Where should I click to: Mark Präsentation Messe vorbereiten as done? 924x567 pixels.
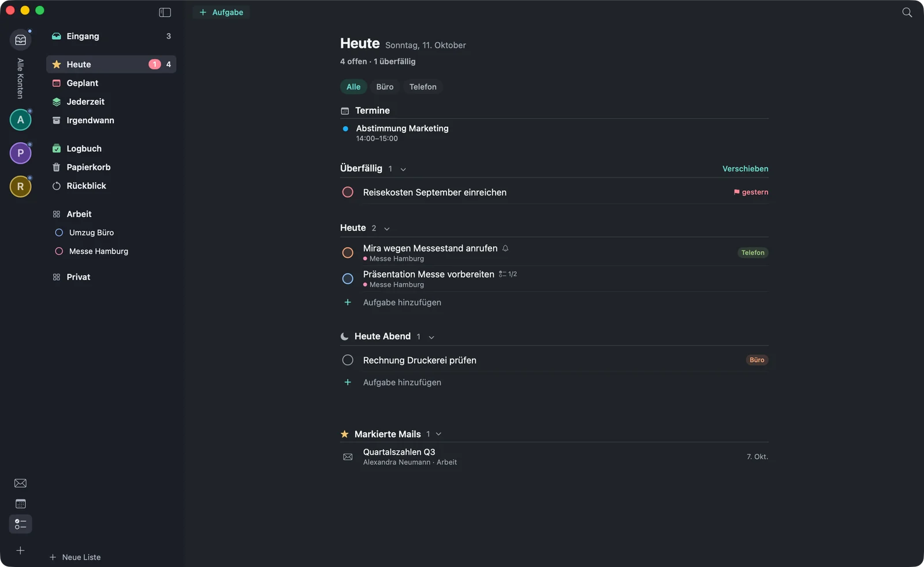click(348, 279)
